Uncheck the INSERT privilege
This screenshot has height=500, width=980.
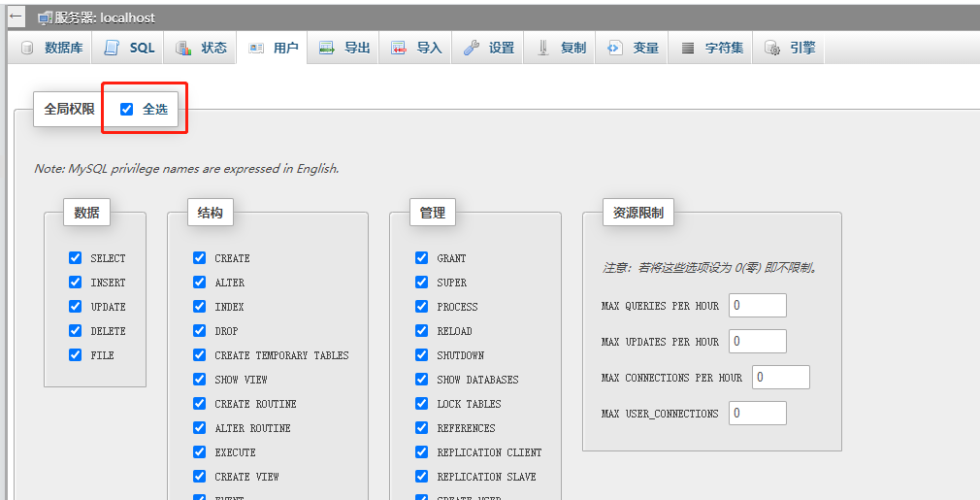point(76,282)
